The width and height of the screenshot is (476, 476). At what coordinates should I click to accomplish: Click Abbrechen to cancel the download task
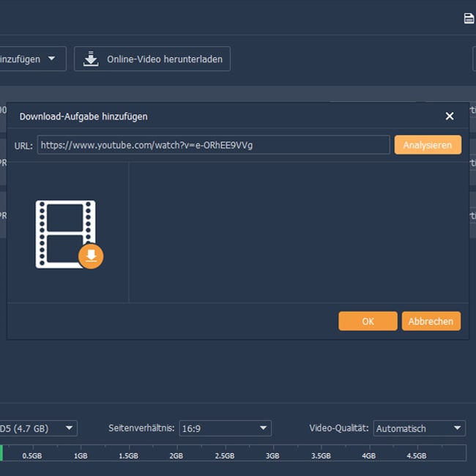click(x=431, y=321)
